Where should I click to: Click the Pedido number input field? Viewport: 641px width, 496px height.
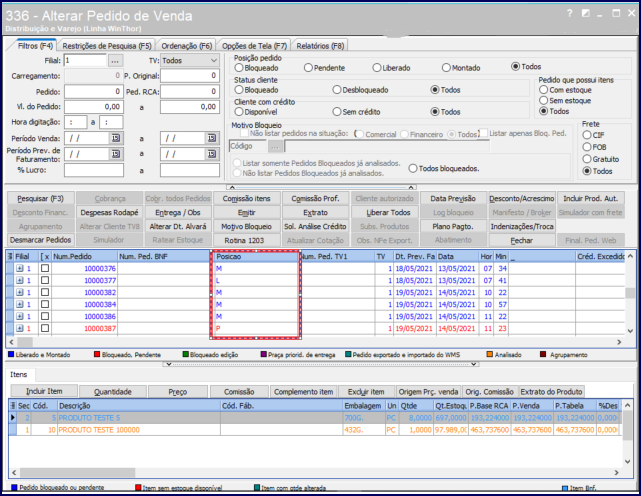pyautogui.click(x=94, y=92)
